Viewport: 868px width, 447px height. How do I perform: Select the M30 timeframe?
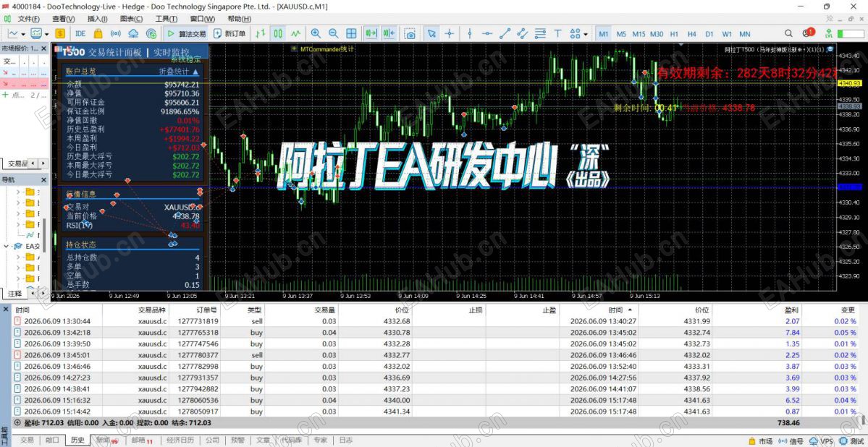click(x=657, y=34)
